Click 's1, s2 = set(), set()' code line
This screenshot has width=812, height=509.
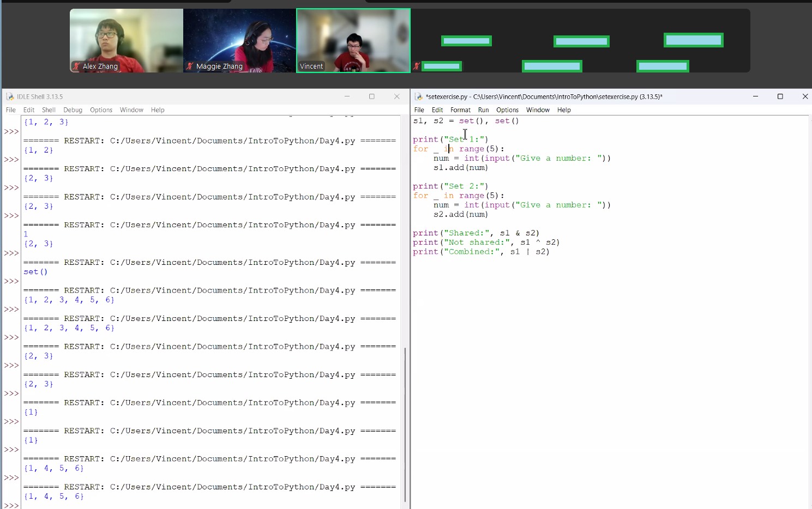pyautogui.click(x=466, y=121)
